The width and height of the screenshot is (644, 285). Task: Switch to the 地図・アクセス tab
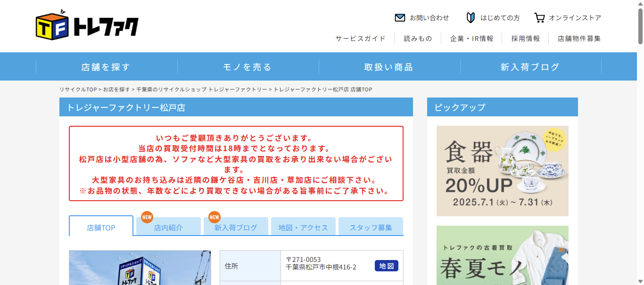pos(303,228)
